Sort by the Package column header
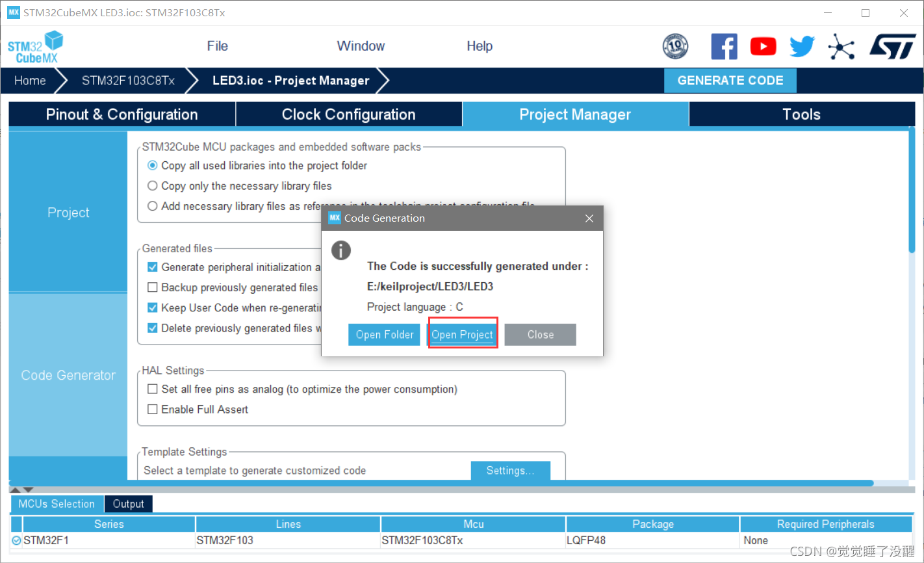Screen dimensions: 924x563 (x=653, y=524)
